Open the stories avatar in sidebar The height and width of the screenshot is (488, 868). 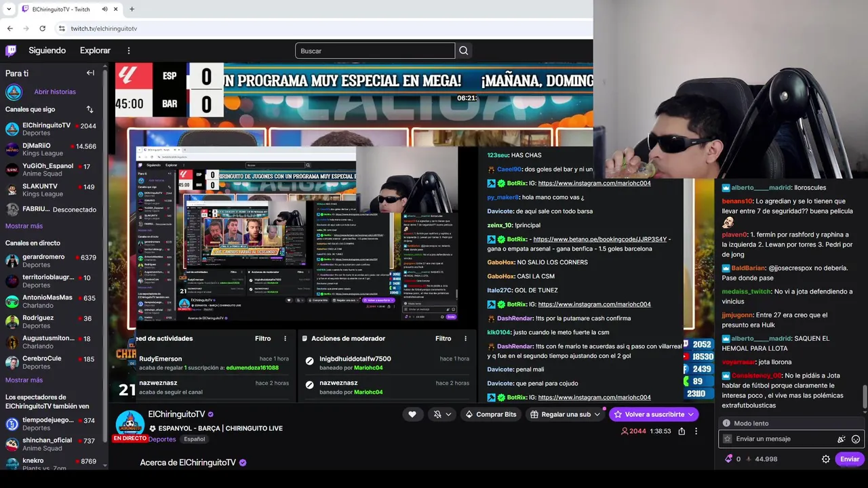coord(14,91)
